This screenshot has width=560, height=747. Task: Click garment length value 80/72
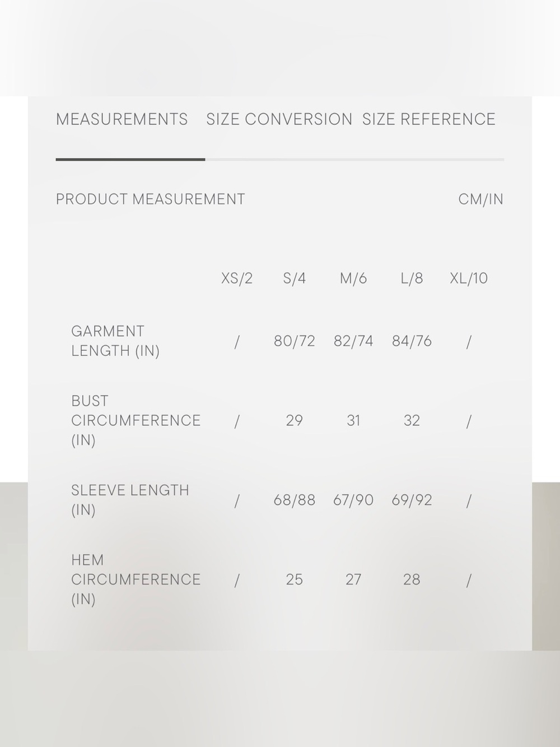click(x=295, y=341)
